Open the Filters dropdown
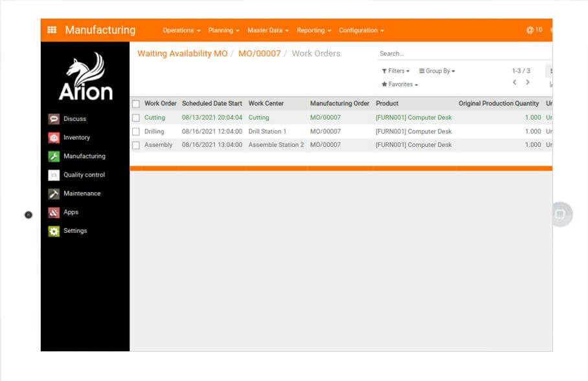The height and width of the screenshot is (381, 588). click(396, 71)
